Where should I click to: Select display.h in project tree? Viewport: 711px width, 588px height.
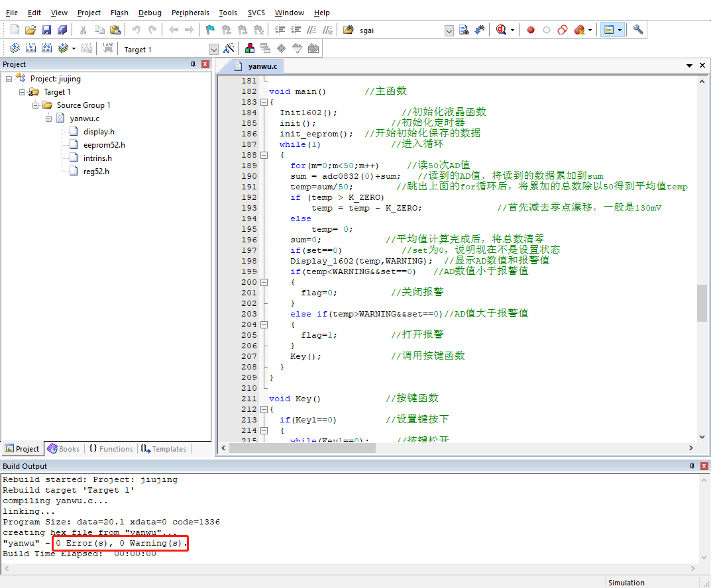click(x=99, y=132)
